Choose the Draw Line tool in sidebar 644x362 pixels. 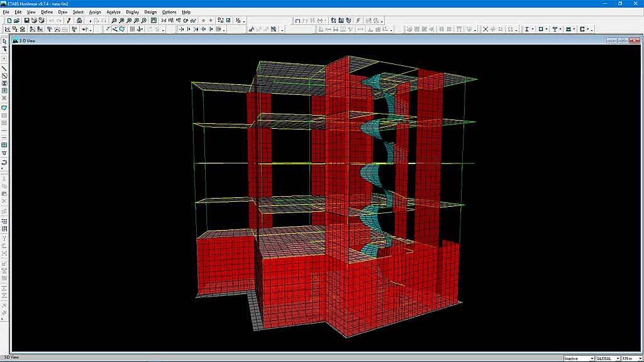(x=4, y=68)
